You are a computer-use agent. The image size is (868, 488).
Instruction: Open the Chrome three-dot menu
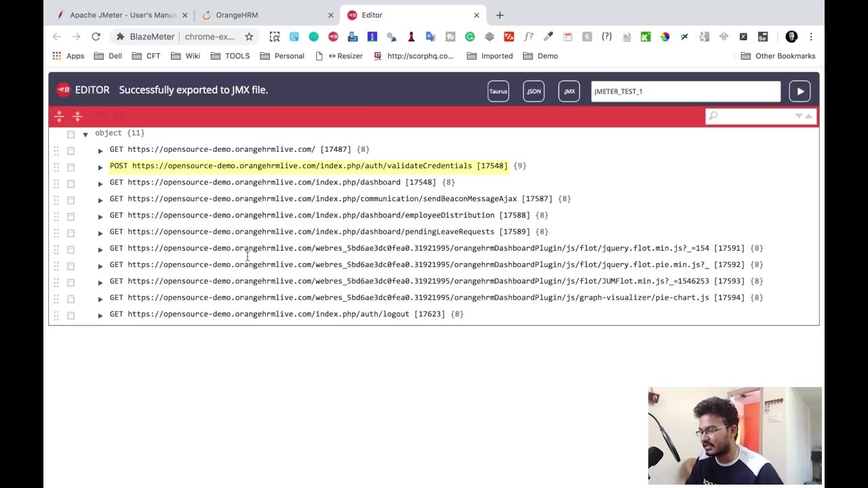[811, 37]
